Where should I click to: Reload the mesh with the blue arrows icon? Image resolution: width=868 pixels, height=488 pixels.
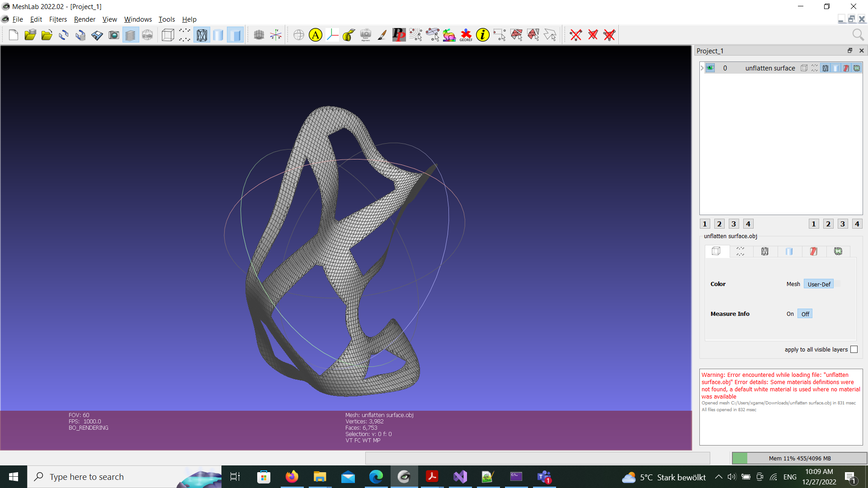63,35
